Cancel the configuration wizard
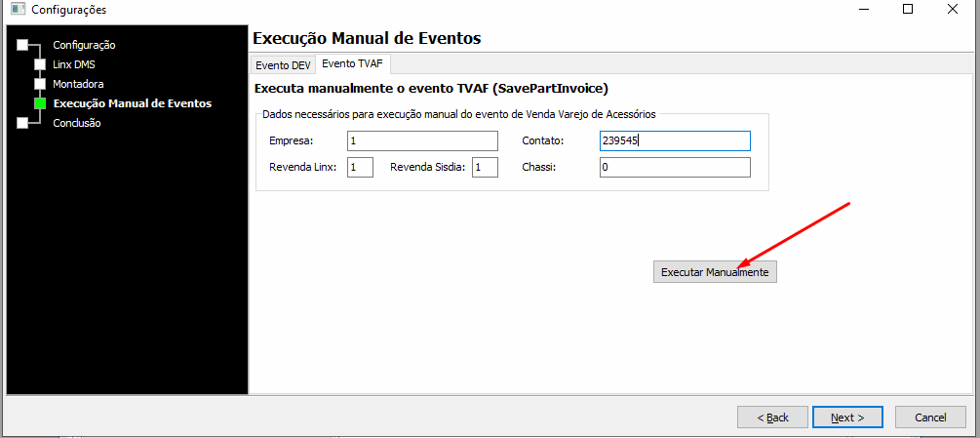The width and height of the screenshot is (980, 438). 930,418
